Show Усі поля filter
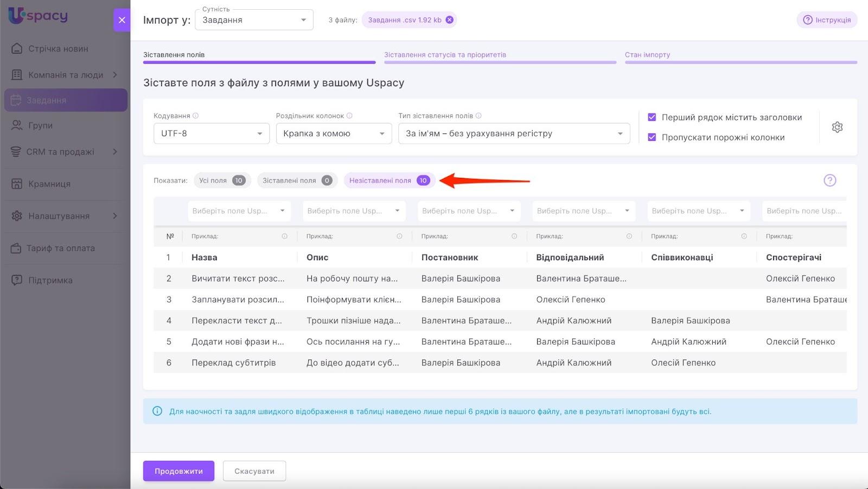Image resolution: width=868 pixels, height=489 pixels. [222, 181]
